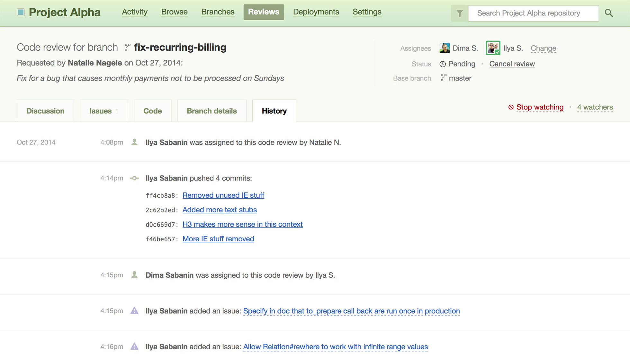
Task: Open issue about infinite range values
Action: tap(335, 347)
